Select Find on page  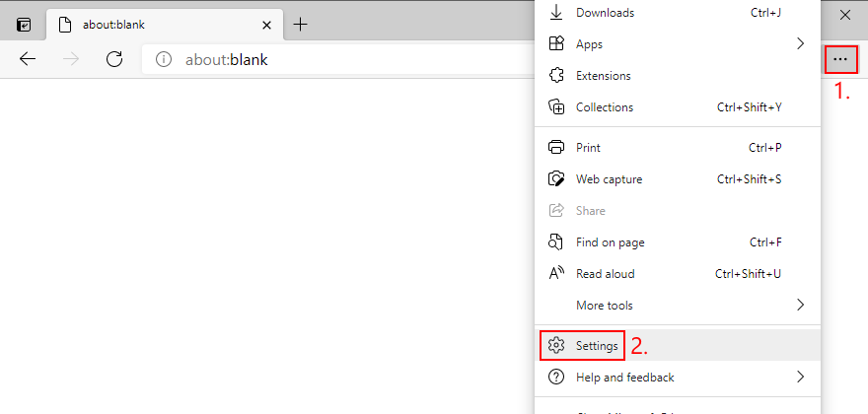(611, 242)
